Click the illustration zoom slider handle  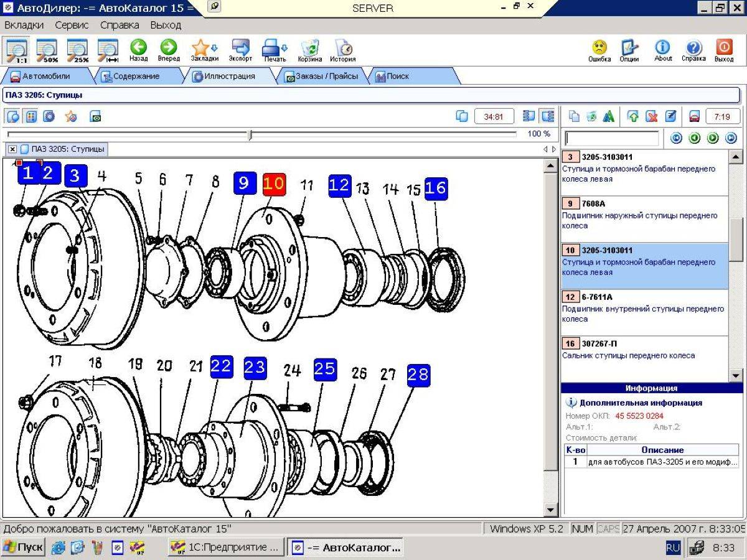point(250,134)
